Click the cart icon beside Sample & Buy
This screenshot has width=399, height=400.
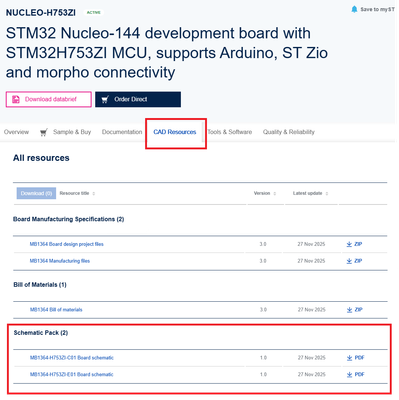pyautogui.click(x=44, y=132)
